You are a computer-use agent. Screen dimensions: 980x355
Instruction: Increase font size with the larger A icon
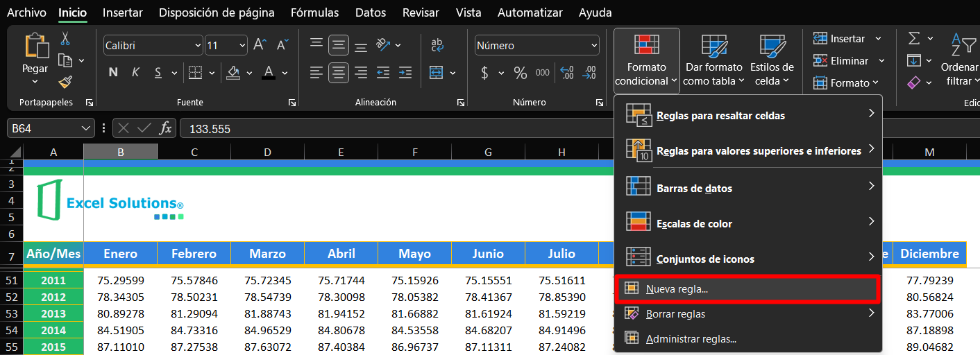coord(260,45)
